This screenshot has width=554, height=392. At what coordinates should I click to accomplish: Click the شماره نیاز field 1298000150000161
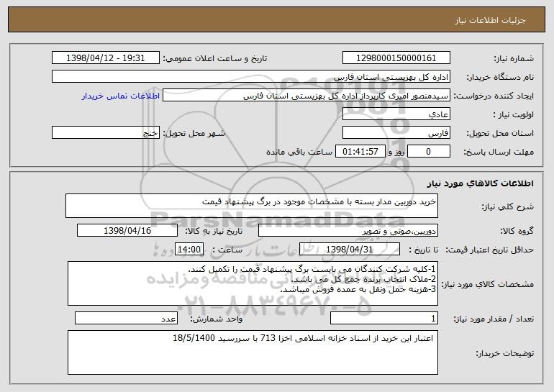396,58
